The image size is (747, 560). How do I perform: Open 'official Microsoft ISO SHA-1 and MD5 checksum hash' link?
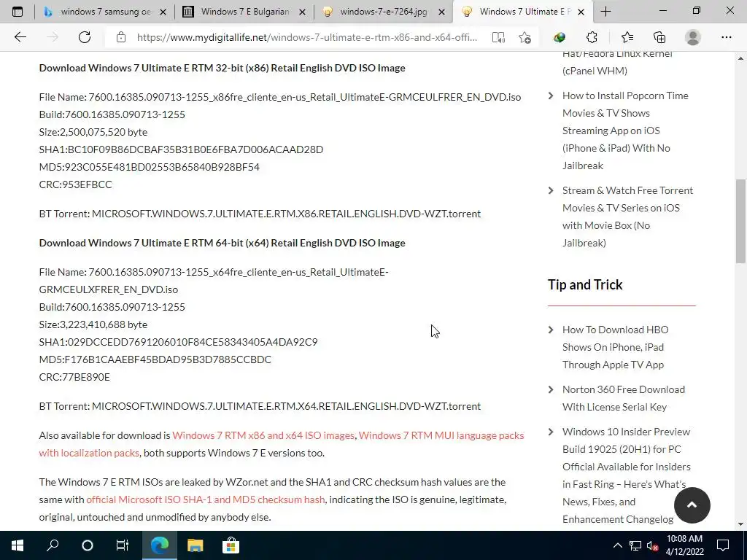tap(206, 499)
